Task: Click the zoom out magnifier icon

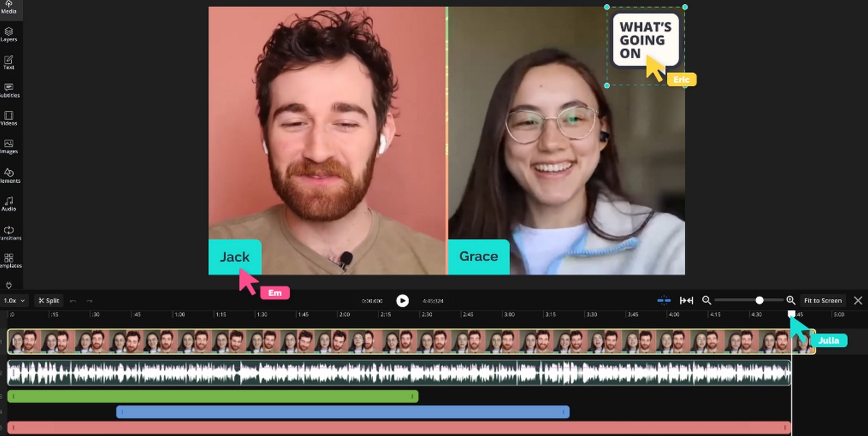Action: click(x=706, y=300)
